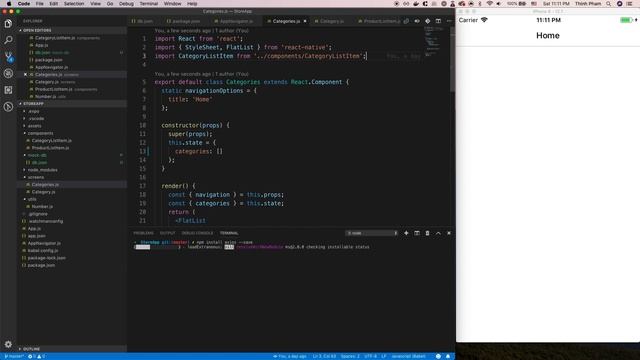Open the Extensions view in activity bar
640x360 pixels.
pyautogui.click(x=8, y=90)
